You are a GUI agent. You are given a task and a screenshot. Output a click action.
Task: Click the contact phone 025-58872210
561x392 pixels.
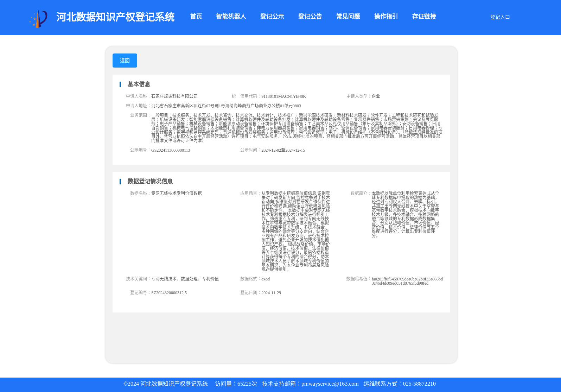[x=419, y=384]
